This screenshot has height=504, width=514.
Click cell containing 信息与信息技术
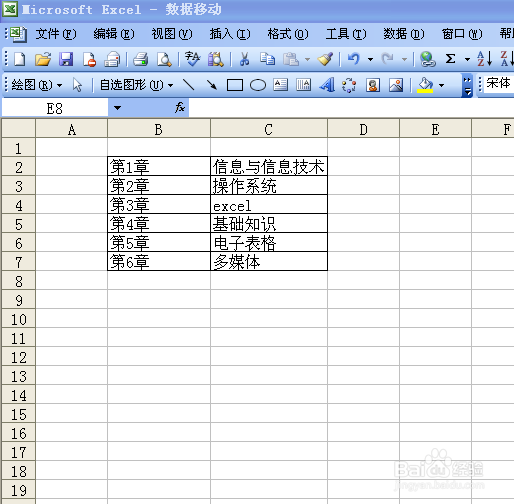[269, 166]
